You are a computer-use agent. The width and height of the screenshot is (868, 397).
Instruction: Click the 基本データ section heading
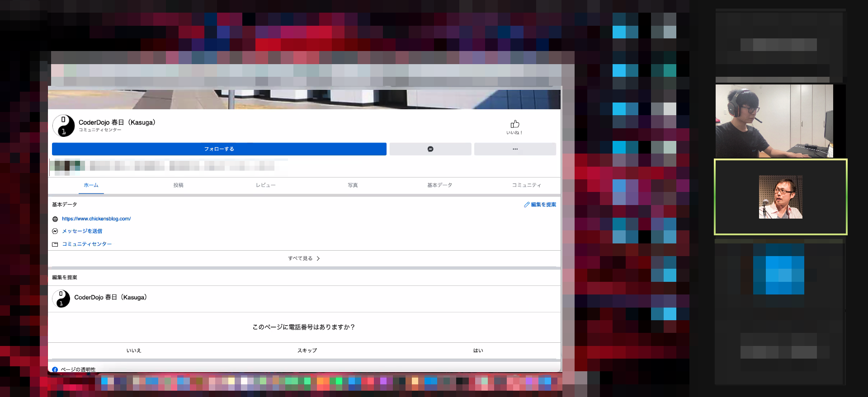[65, 205]
